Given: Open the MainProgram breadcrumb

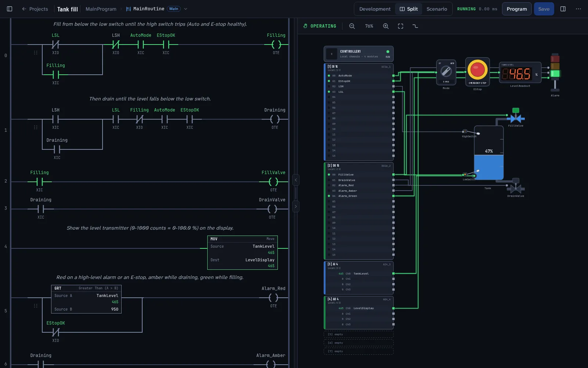Looking at the screenshot, I should [x=101, y=9].
